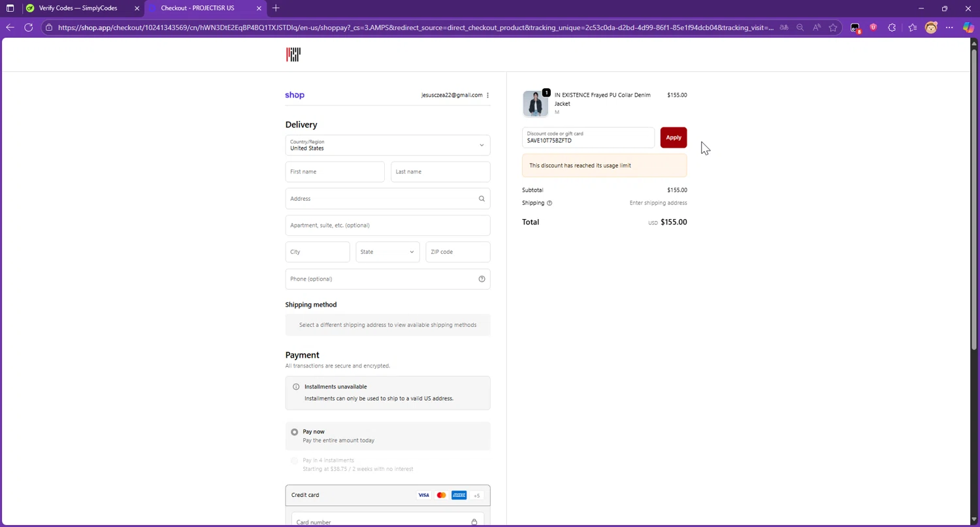Focus the Last name field

(440, 172)
